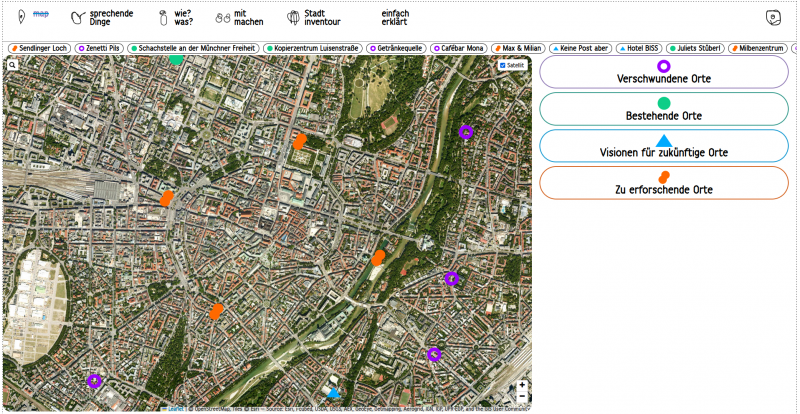Image resolution: width=800 pixels, height=414 pixels.
Task: Click the green marker at top of map
Action: point(176,59)
